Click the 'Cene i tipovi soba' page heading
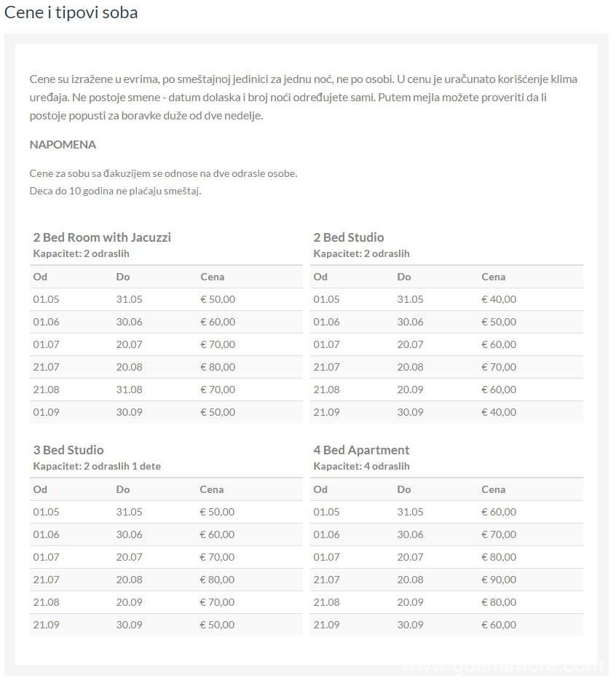Image resolution: width=616 pixels, height=683 pixels. (x=71, y=12)
